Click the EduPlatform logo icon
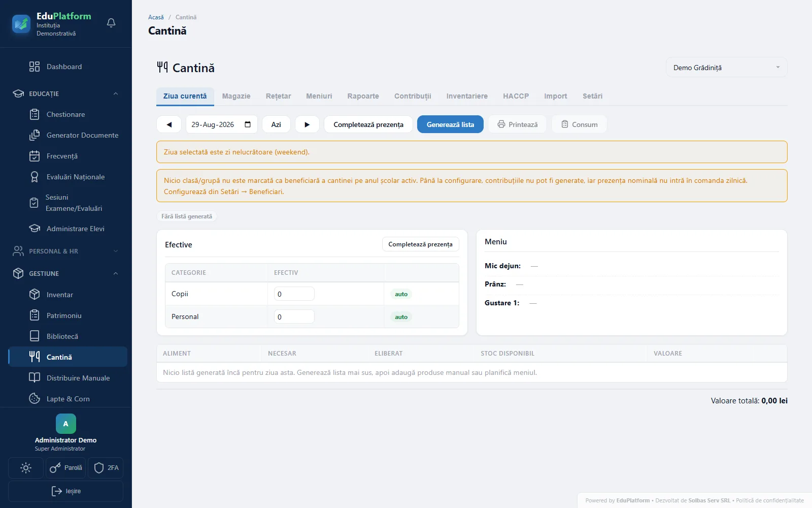The height and width of the screenshot is (508, 812). (21, 24)
